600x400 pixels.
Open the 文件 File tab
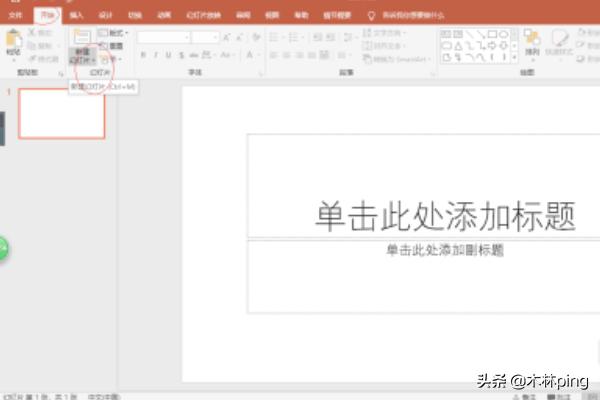[15, 15]
